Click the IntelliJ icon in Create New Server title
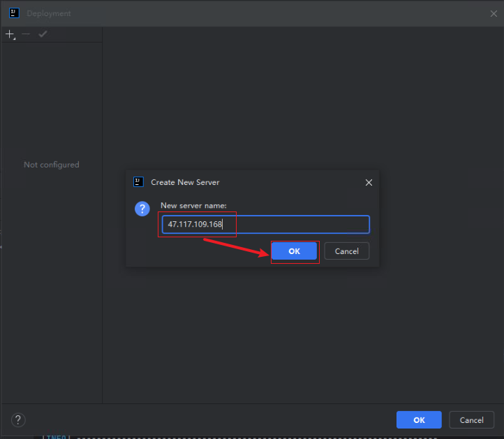Screen dimensions: 504x439 coord(138,182)
